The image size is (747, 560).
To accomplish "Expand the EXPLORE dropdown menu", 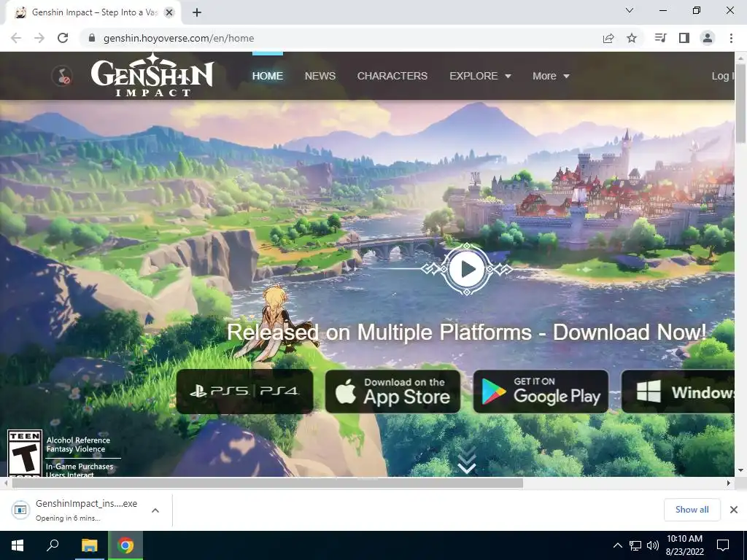I will click(x=480, y=76).
